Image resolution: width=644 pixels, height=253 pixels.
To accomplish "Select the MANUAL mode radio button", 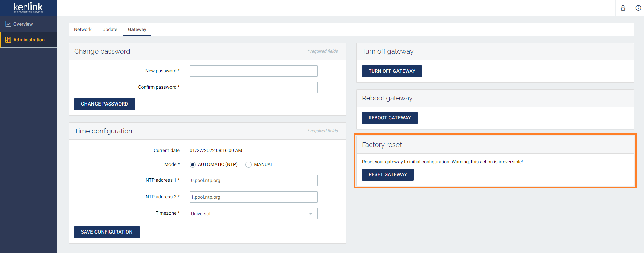I will click(x=249, y=165).
